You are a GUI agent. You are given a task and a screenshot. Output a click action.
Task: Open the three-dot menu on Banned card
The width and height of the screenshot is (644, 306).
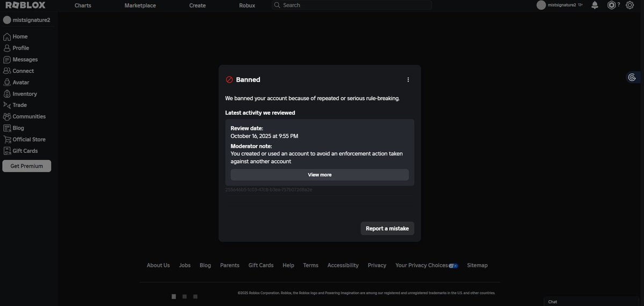tap(408, 80)
